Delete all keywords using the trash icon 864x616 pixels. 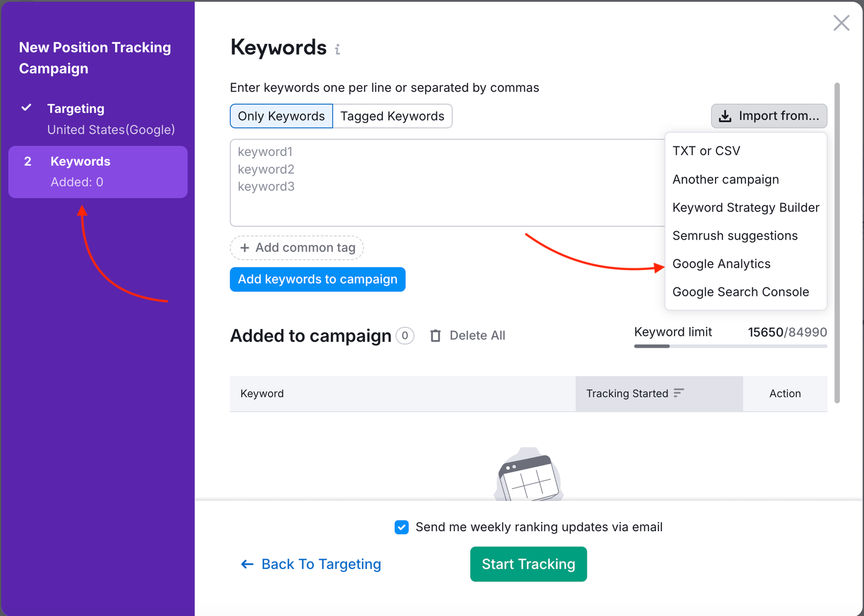point(436,335)
